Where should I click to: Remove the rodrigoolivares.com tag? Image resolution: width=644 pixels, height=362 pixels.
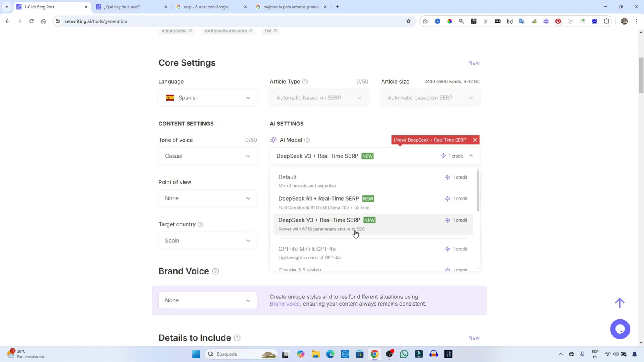coord(250,30)
